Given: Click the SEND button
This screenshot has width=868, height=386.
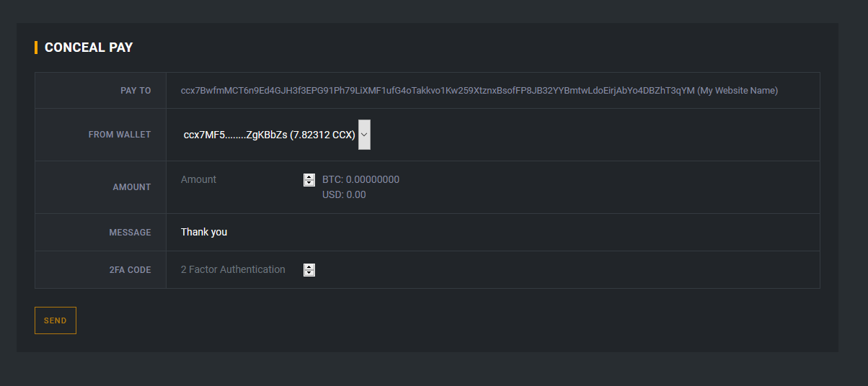Looking at the screenshot, I should click(x=56, y=320).
